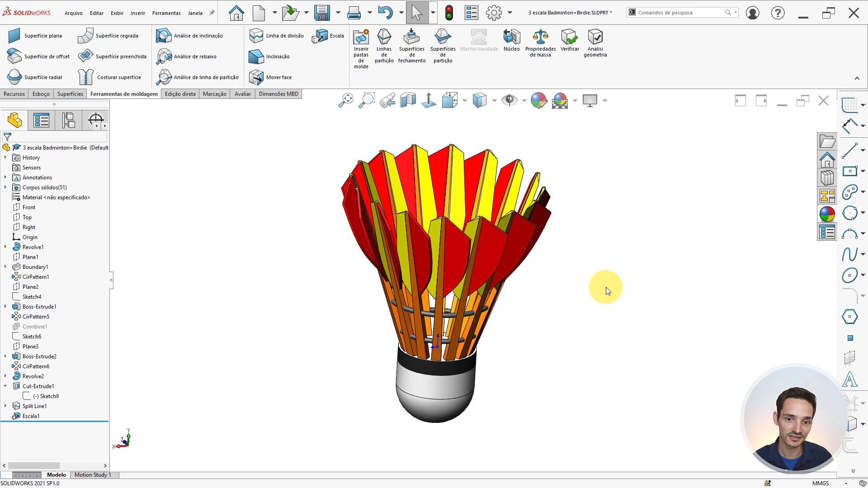Select the Mover face tool

[x=270, y=77]
